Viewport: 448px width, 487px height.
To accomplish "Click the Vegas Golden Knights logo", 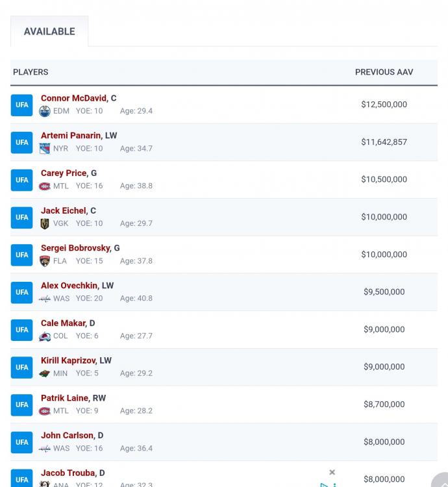I will pyautogui.click(x=45, y=224).
